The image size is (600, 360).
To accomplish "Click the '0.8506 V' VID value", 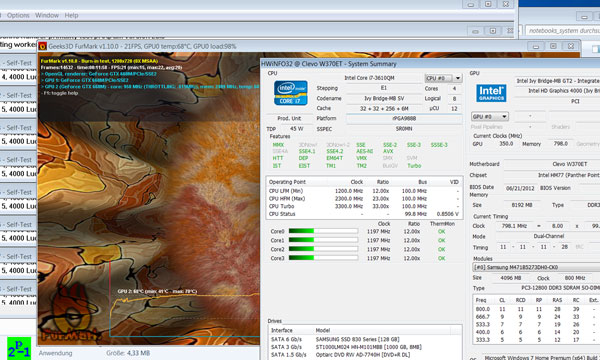I will (447, 214).
